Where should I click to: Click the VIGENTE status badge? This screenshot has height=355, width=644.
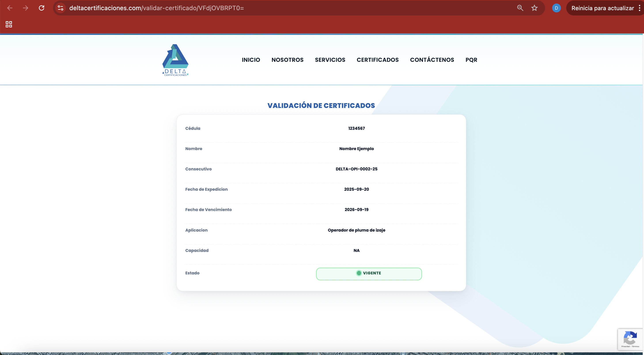coord(369,274)
